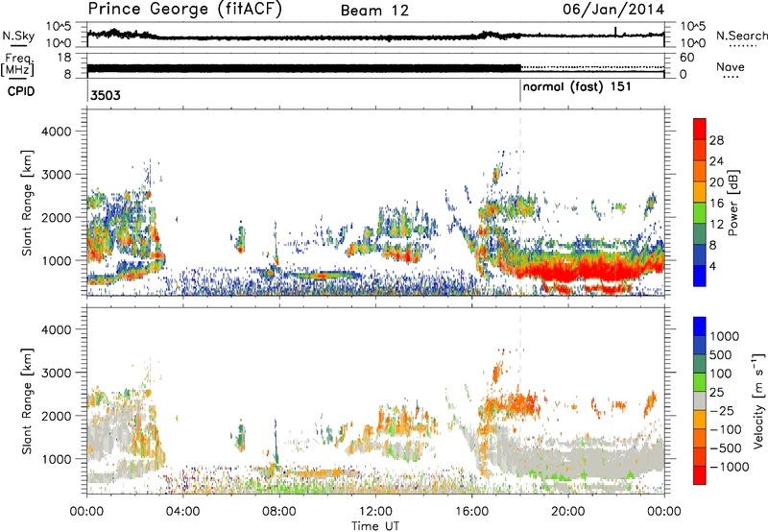Click the '28' label on Power colorbar

tap(716, 140)
